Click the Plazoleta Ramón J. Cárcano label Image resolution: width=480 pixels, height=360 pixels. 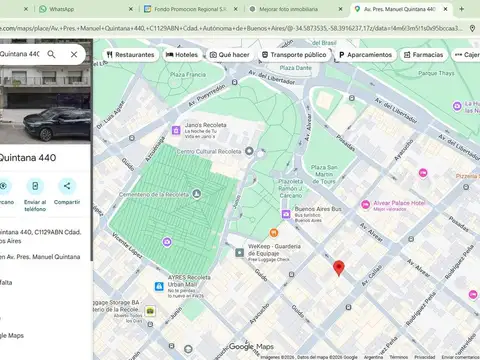pos(291,188)
